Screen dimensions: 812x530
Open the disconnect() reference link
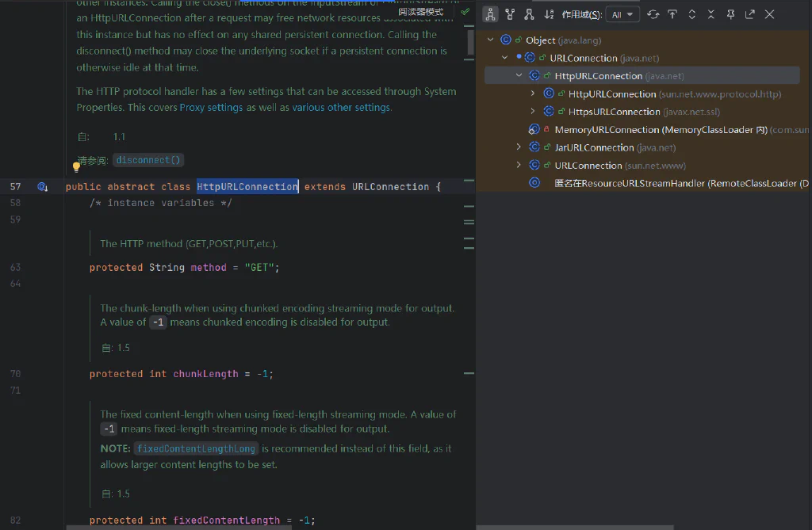pyautogui.click(x=148, y=160)
